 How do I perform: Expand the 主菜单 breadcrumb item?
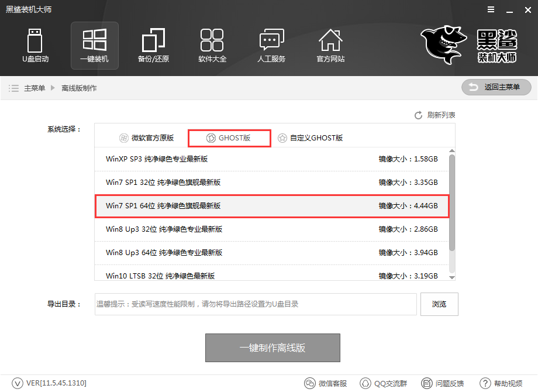(36, 87)
